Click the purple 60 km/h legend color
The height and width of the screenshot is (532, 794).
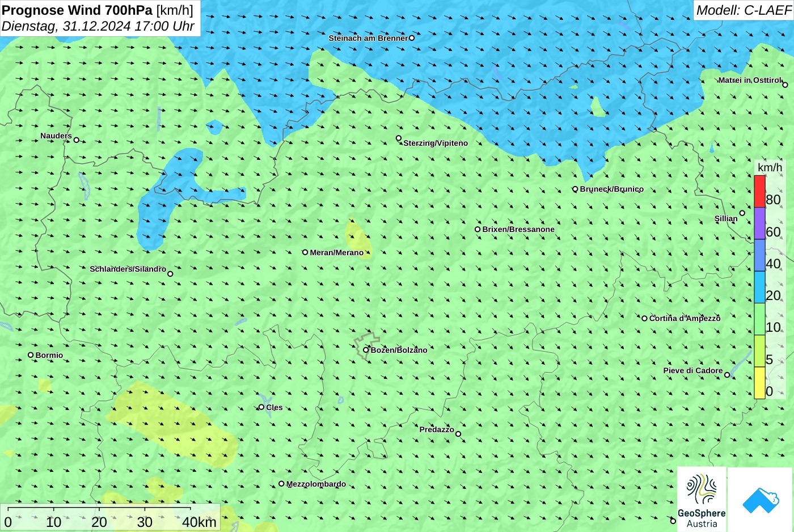click(759, 223)
